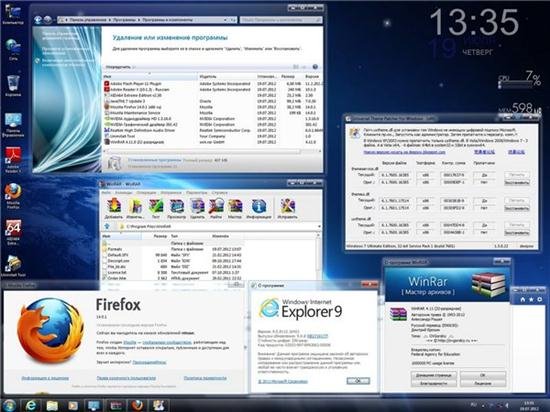
Task: Click Благодарности button in WinRAR about dialog
Action: (434, 383)
